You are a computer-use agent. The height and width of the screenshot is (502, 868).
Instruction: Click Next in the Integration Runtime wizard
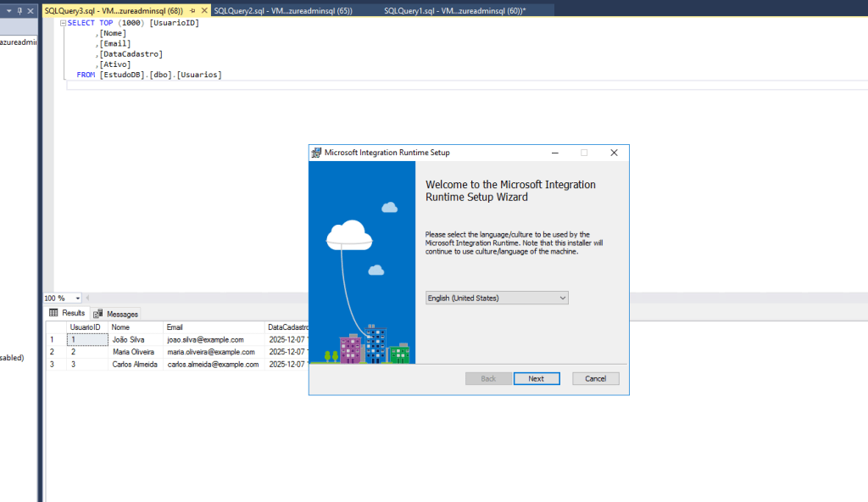tap(536, 378)
